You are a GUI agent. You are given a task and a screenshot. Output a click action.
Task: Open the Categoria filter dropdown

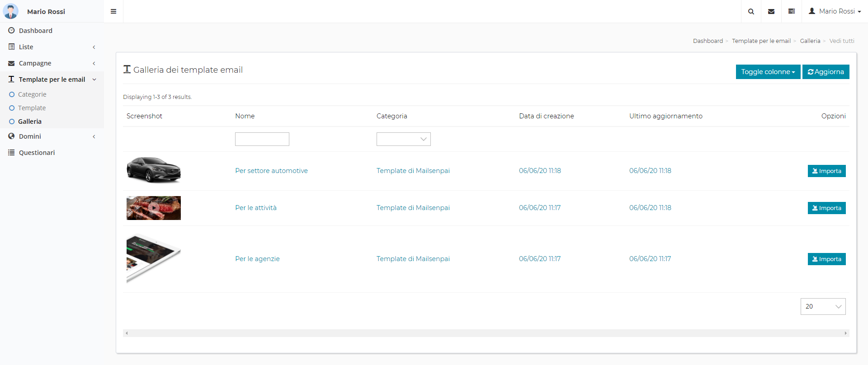click(x=403, y=139)
